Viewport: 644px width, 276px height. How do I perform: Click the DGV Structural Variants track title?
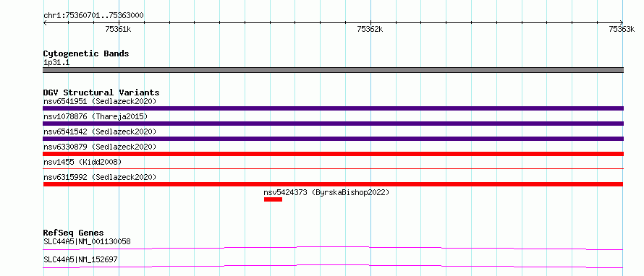pos(101,92)
